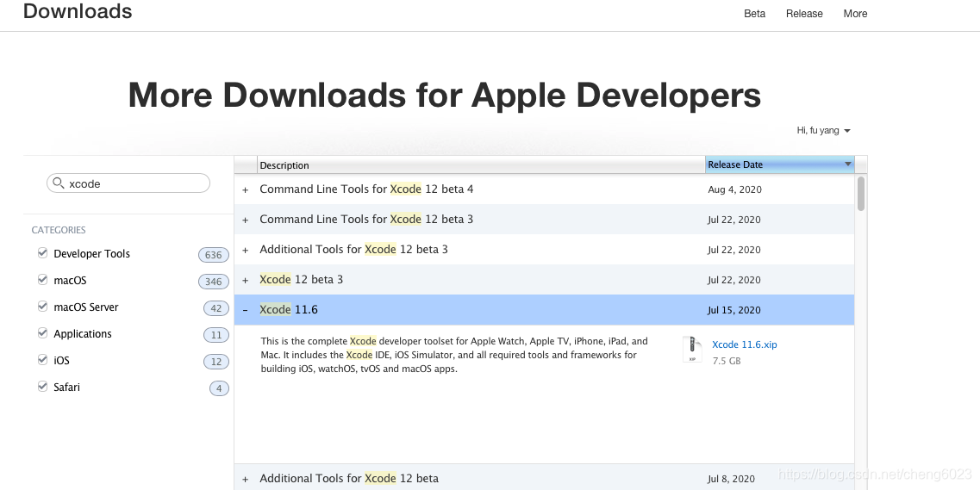
Task: Click the Jul 15, 2020 release date
Action: click(x=734, y=310)
